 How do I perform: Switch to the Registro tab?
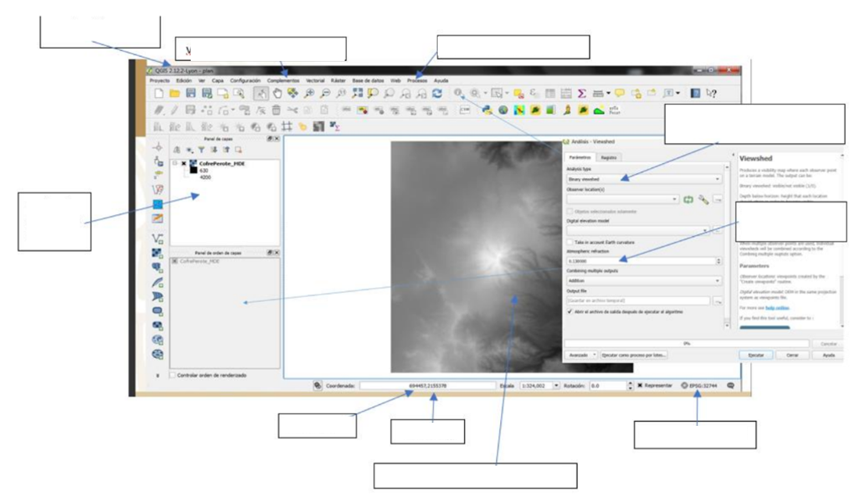(x=609, y=157)
